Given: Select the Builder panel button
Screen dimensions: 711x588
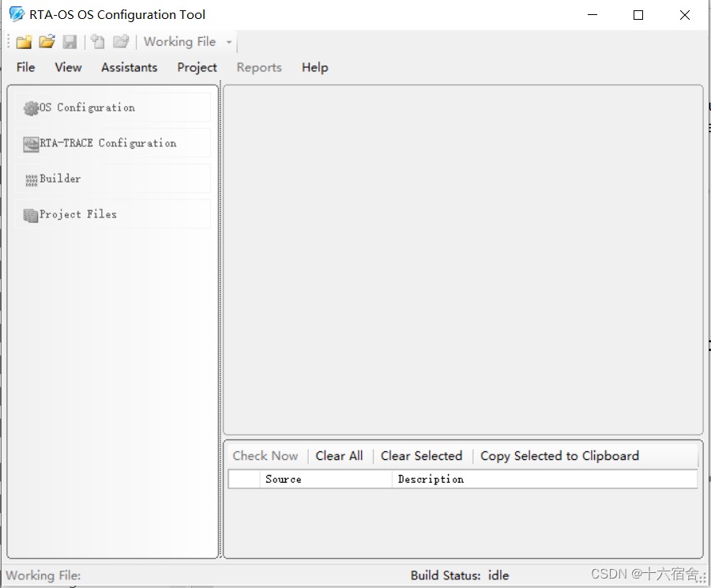Looking at the screenshot, I should pyautogui.click(x=112, y=179).
